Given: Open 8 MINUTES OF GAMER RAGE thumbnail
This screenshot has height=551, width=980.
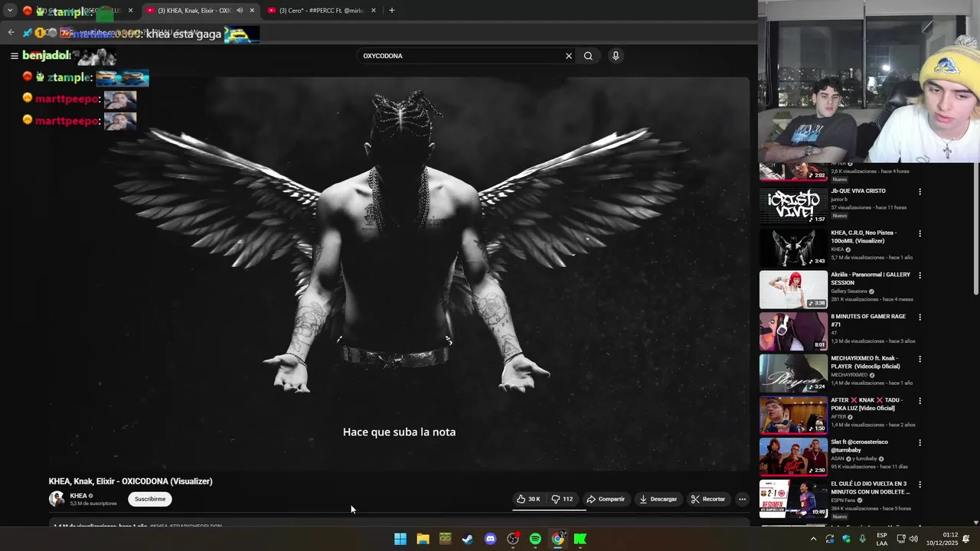Looking at the screenshot, I should point(793,330).
